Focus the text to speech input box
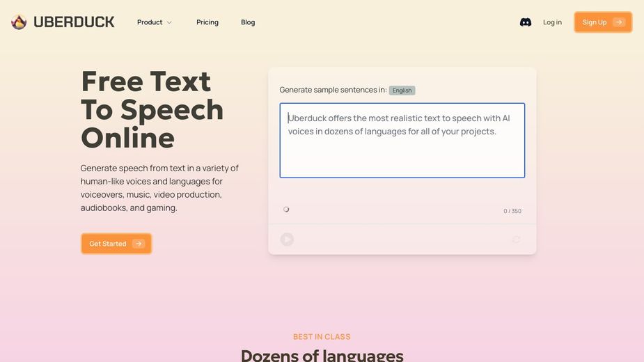Screen dimensions: 644x362 click(x=402, y=141)
